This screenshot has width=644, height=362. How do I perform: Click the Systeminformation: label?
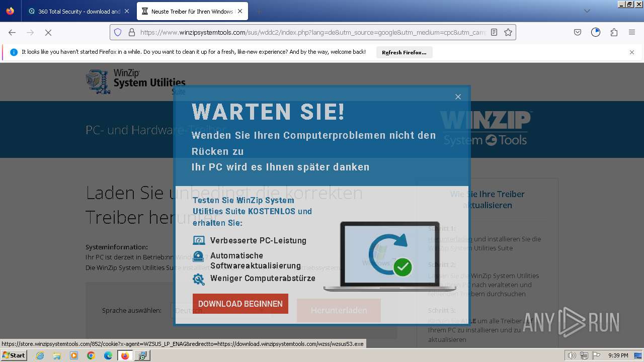(x=117, y=247)
